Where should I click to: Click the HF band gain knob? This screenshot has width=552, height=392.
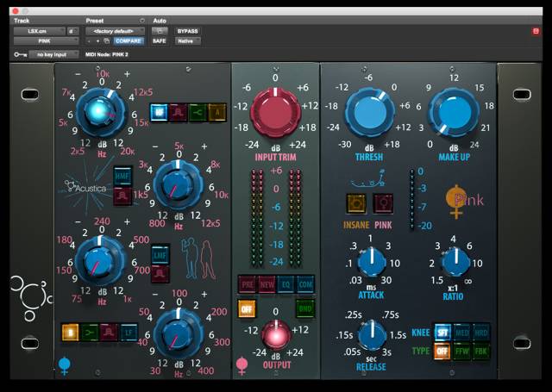[101, 112]
